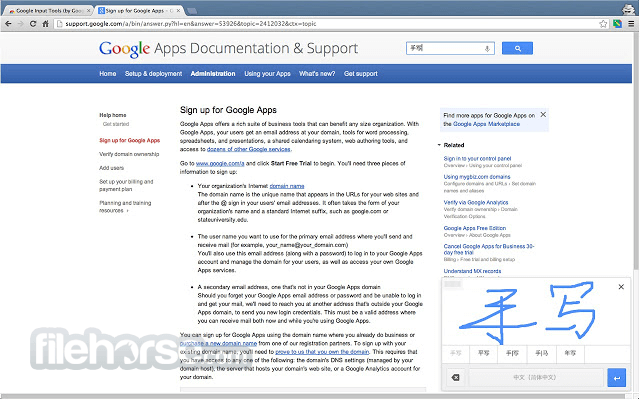640x400 pixels.
Task: Click the microphone icon in the search box
Action: coord(487,49)
